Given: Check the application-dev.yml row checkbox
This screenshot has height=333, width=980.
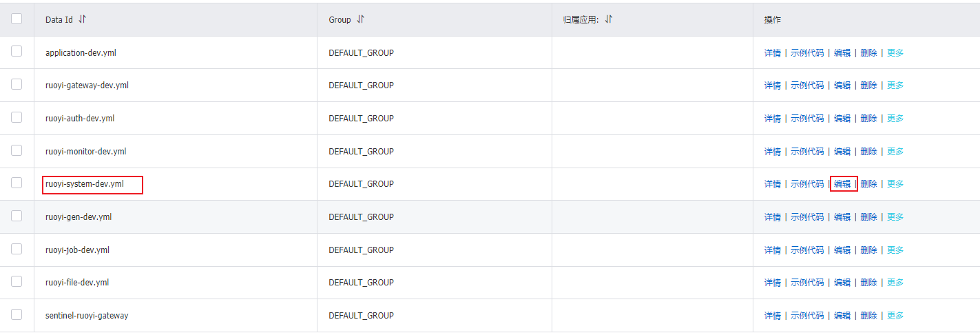Looking at the screenshot, I should pyautogui.click(x=17, y=51).
